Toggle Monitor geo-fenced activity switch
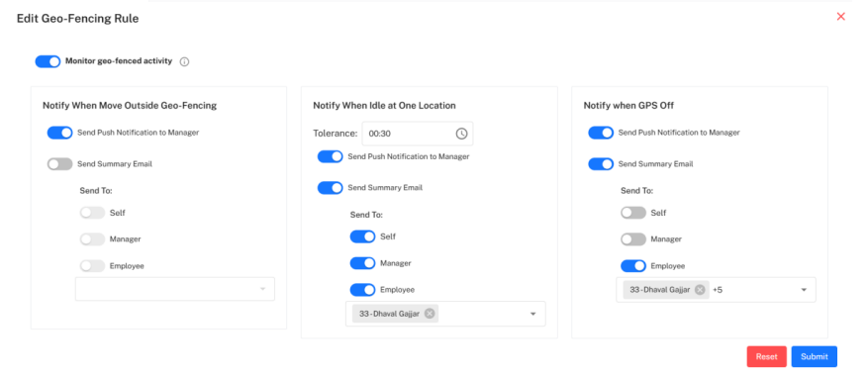 pos(48,61)
